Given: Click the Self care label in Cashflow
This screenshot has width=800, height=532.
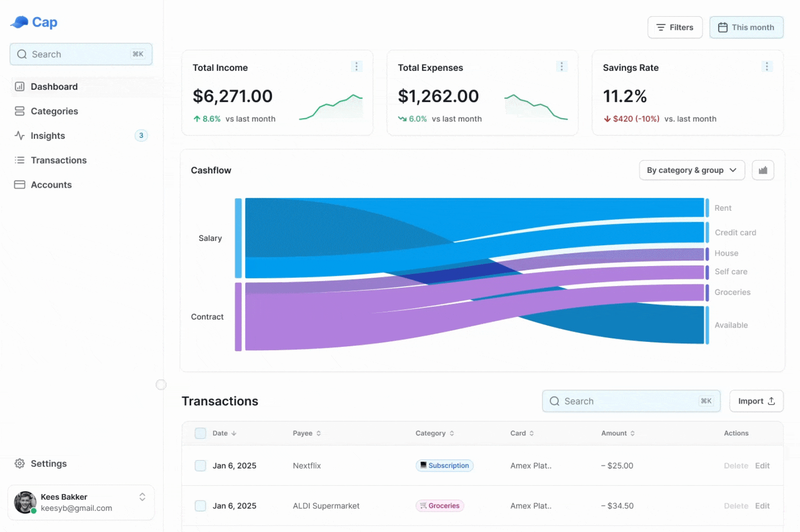Looking at the screenshot, I should [731, 272].
